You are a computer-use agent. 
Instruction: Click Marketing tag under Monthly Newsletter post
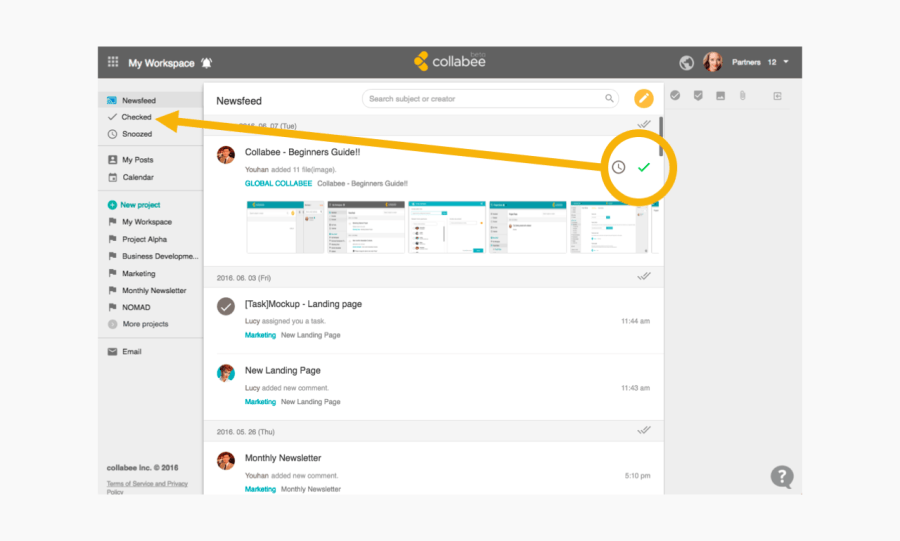click(x=260, y=489)
